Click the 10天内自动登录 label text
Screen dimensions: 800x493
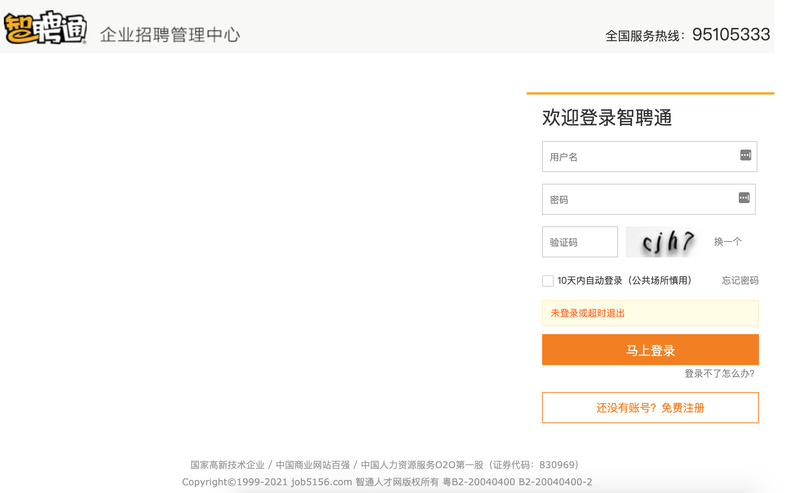624,281
